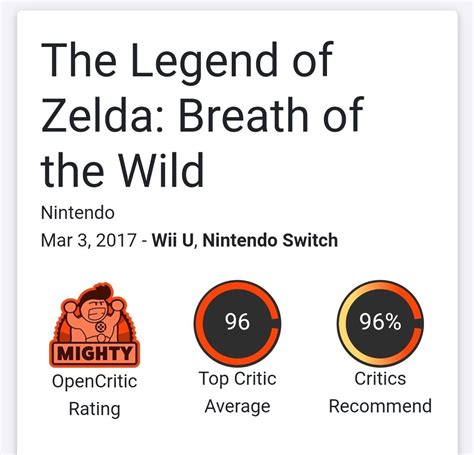Click the OpenCritic Rating label
The width and height of the screenshot is (474, 455).
tap(95, 395)
